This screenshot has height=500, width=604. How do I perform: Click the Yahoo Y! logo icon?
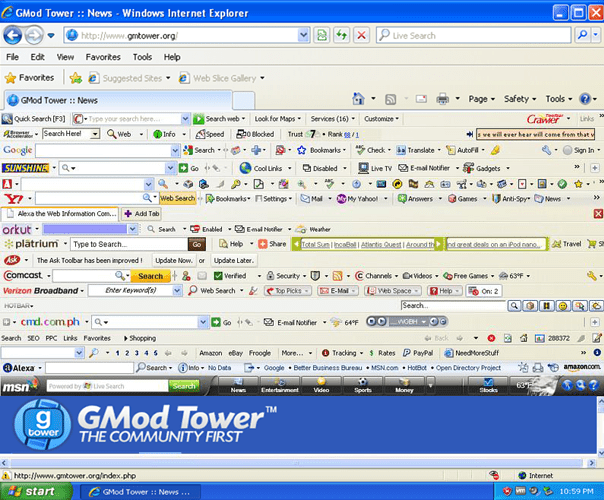coord(13,199)
